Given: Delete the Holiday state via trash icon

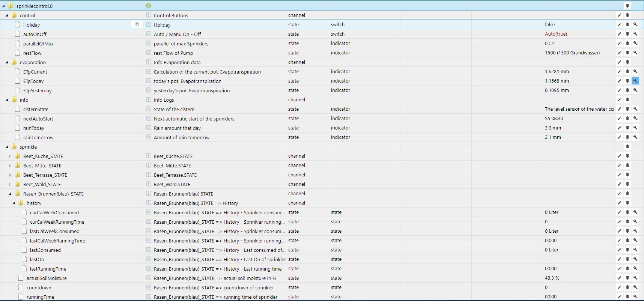Looking at the screenshot, I should click(x=627, y=24).
